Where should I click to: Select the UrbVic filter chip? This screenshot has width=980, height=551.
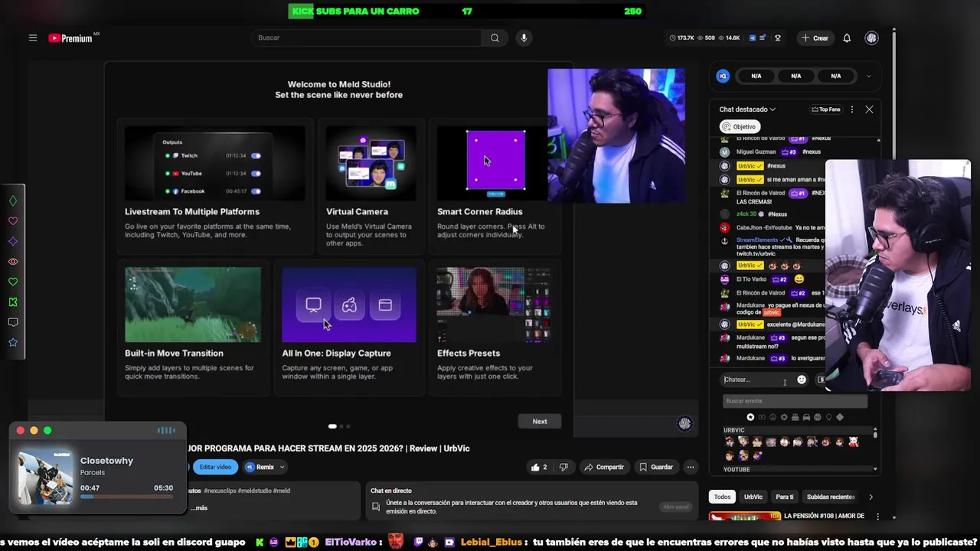click(753, 497)
